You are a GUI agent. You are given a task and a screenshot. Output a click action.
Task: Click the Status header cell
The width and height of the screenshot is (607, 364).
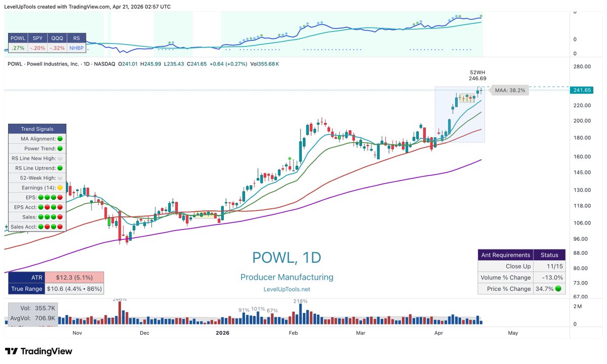pyautogui.click(x=549, y=255)
